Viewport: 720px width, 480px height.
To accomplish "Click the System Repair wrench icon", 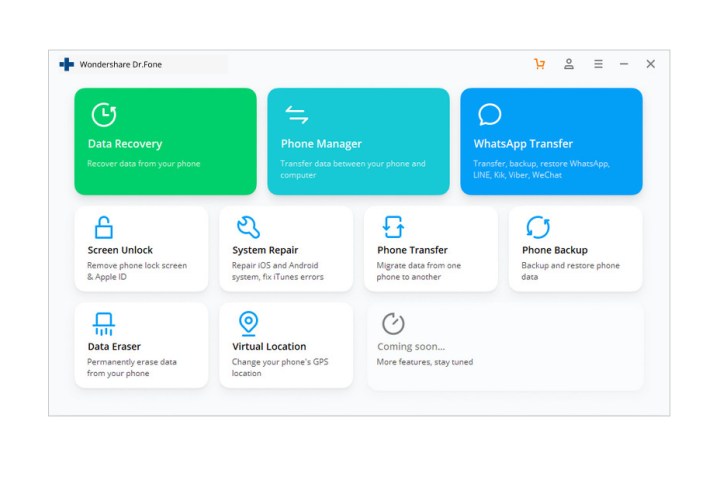I will click(x=248, y=227).
